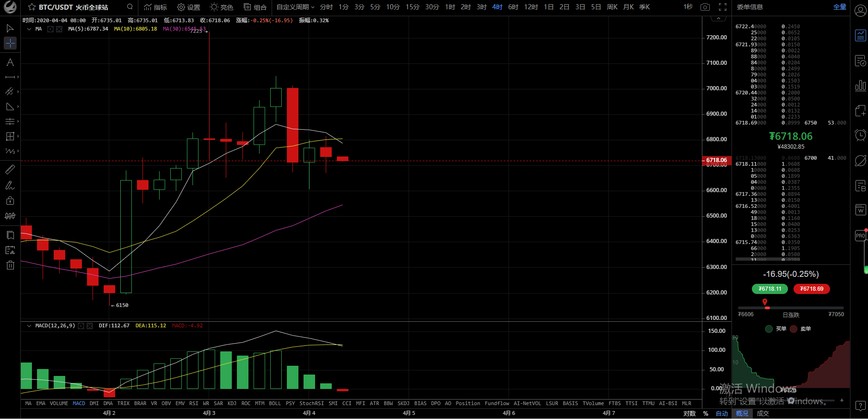Take a chart screenshot with the camera icon
The height and width of the screenshot is (419, 868).
click(x=705, y=7)
